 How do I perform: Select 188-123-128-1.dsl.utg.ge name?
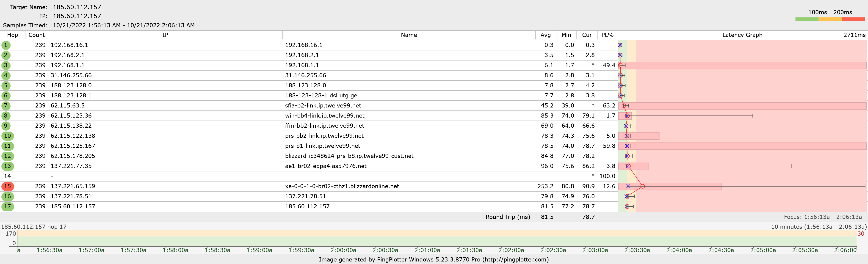point(321,96)
